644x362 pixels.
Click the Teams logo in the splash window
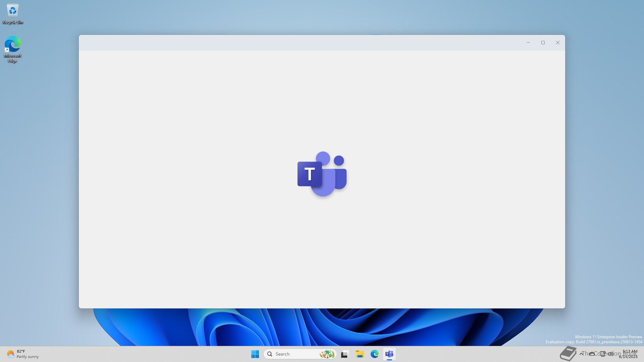(322, 174)
